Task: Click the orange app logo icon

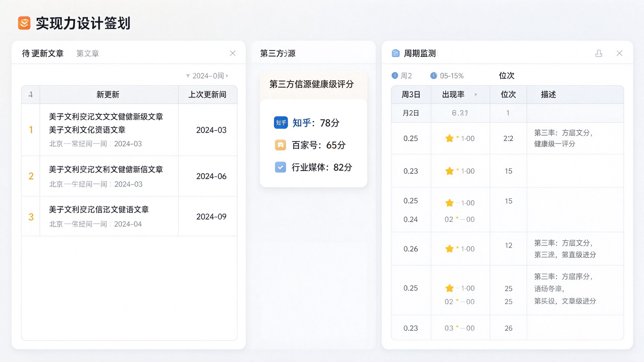Action: pyautogui.click(x=24, y=23)
